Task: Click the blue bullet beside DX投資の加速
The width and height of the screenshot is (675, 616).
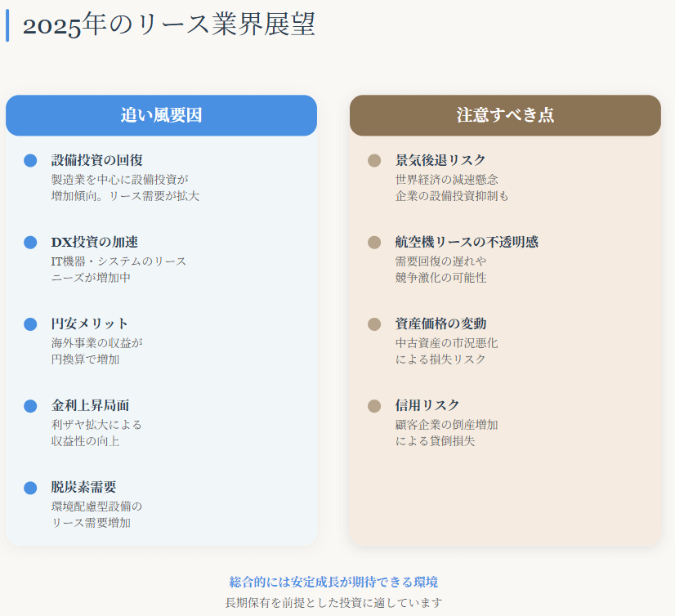Action: (x=30, y=243)
